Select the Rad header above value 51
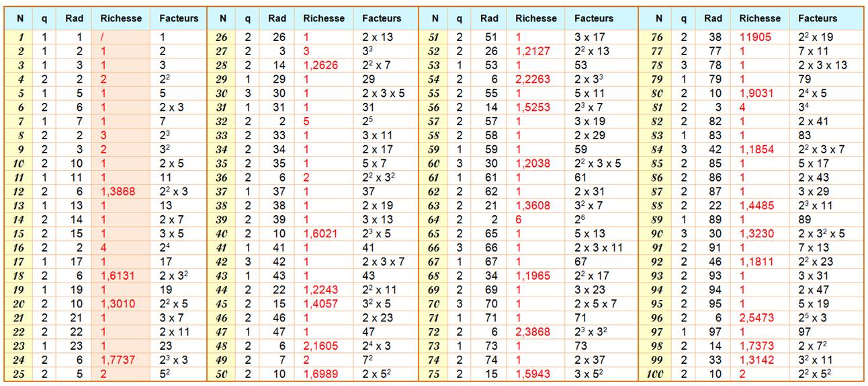The image size is (868, 386). (x=490, y=18)
